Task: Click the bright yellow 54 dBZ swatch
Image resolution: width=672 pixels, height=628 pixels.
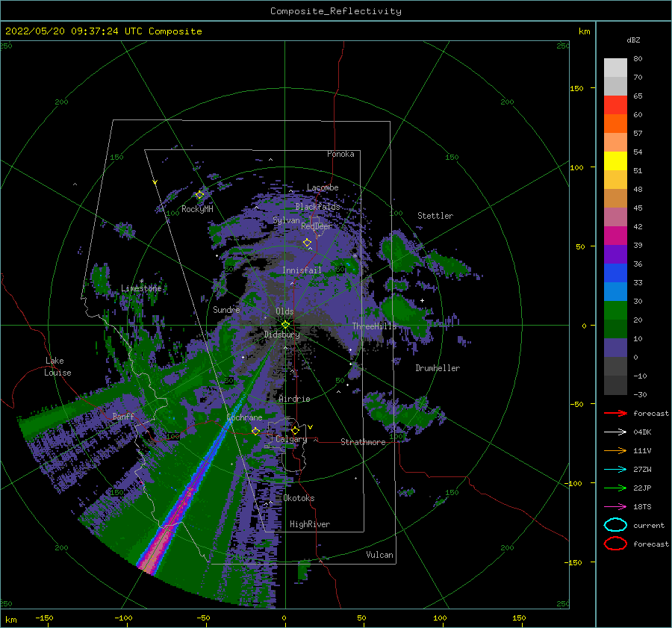Action: [615, 161]
